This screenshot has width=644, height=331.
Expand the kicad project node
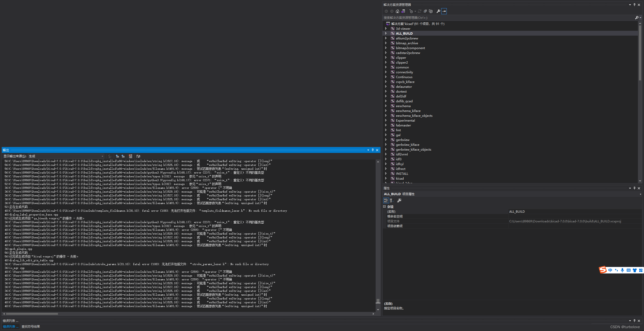386,178
